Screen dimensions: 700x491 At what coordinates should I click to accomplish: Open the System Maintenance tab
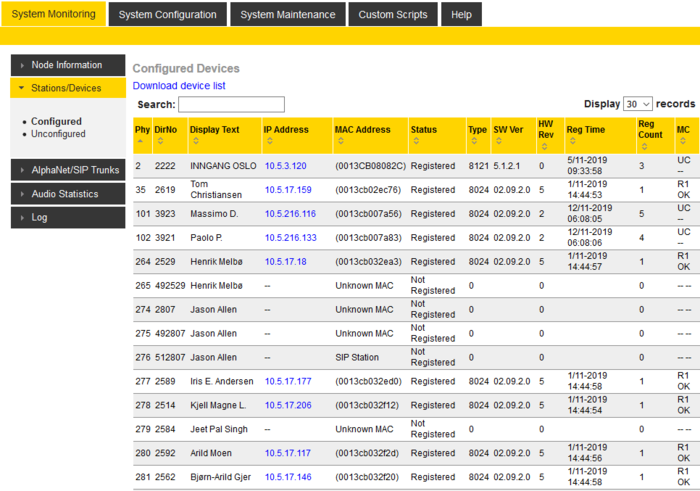coord(288,15)
